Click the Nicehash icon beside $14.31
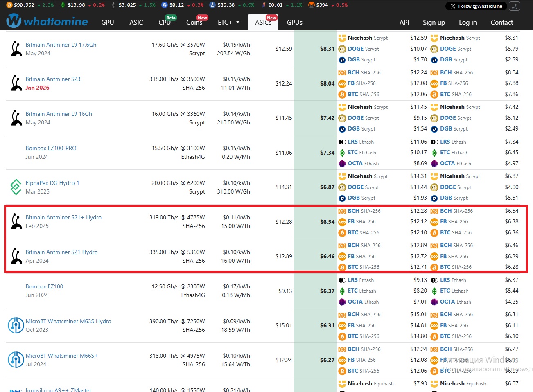 click(342, 176)
